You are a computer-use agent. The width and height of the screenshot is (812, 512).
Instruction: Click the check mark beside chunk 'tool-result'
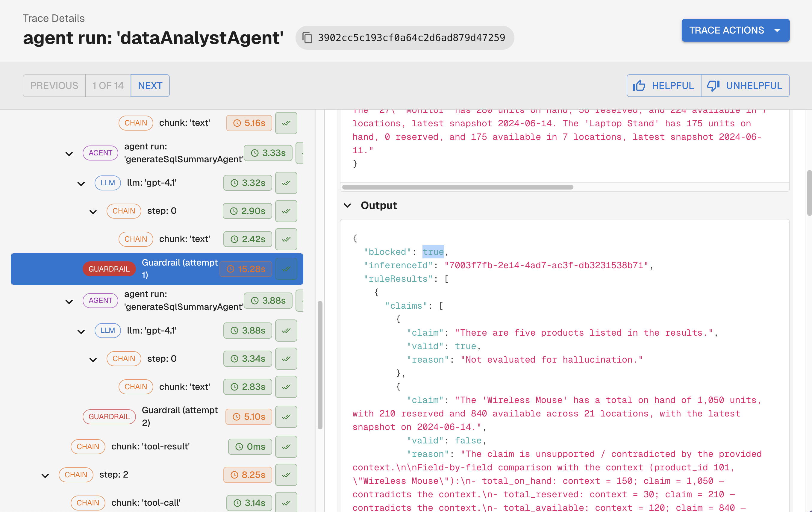click(x=286, y=446)
